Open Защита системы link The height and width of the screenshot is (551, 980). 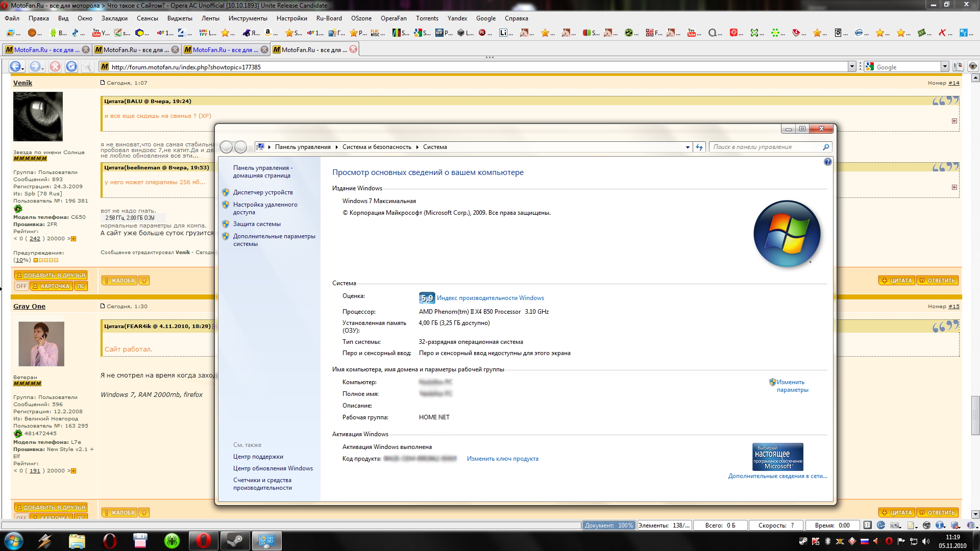pyautogui.click(x=257, y=224)
